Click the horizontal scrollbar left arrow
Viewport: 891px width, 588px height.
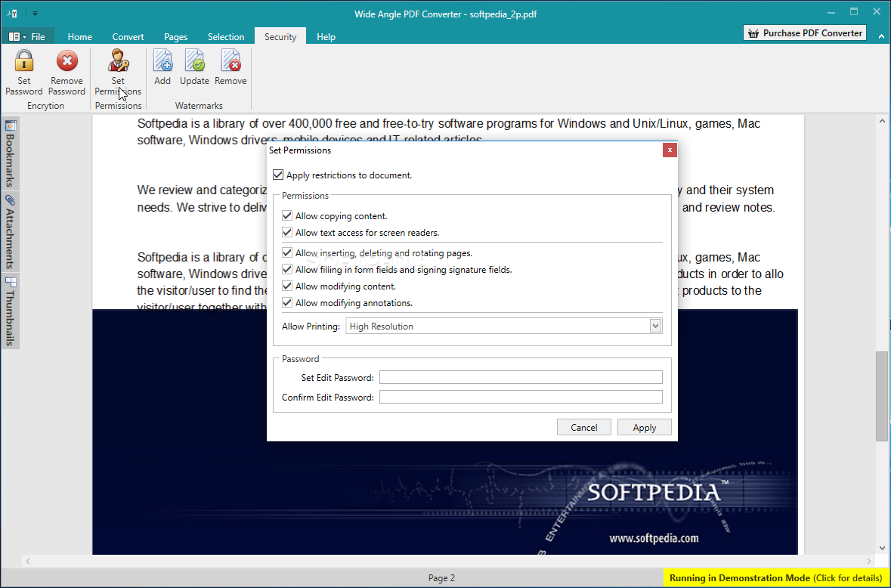pyautogui.click(x=28, y=561)
